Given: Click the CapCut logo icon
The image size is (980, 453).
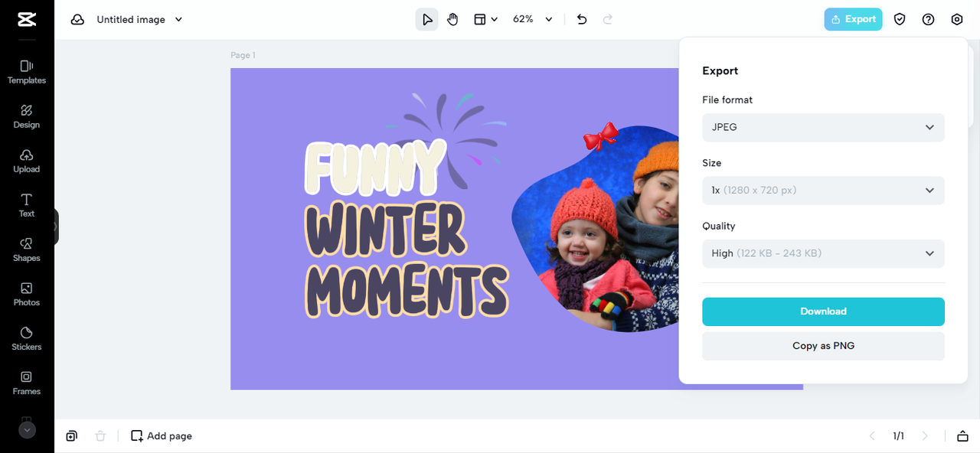Looking at the screenshot, I should pyautogui.click(x=27, y=20).
